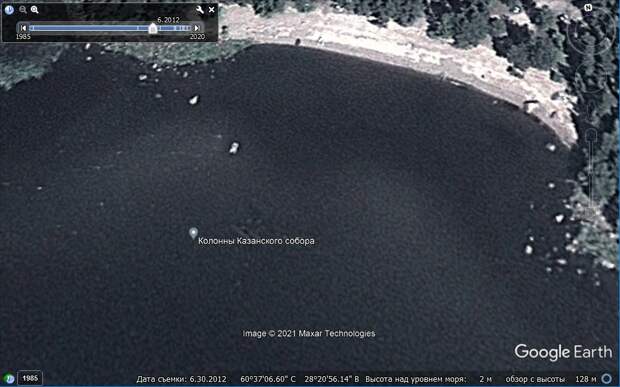Click the clock icon beside the 1985 button
The width and height of the screenshot is (620, 387).
(x=9, y=379)
